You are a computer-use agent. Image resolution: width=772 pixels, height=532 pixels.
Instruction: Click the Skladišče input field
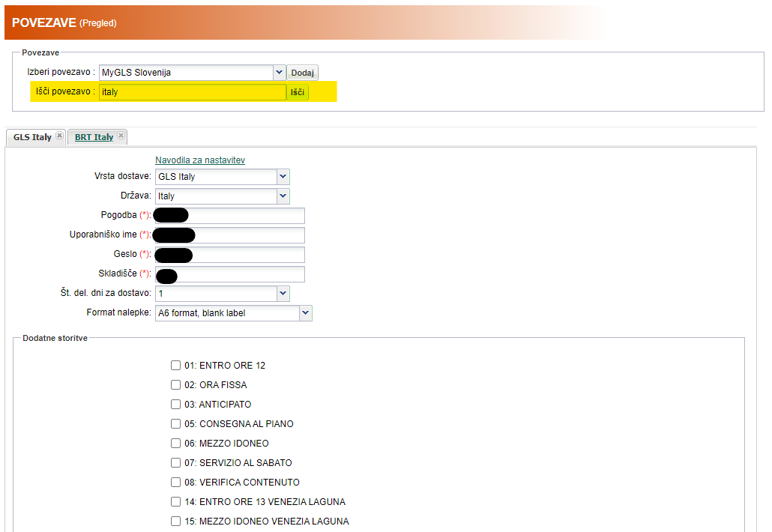point(230,274)
